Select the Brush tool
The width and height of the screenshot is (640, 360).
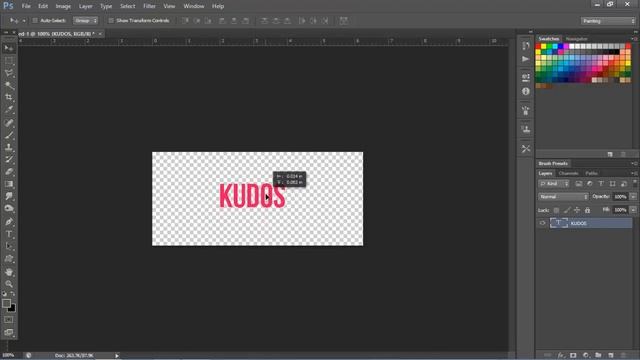[x=9, y=135]
